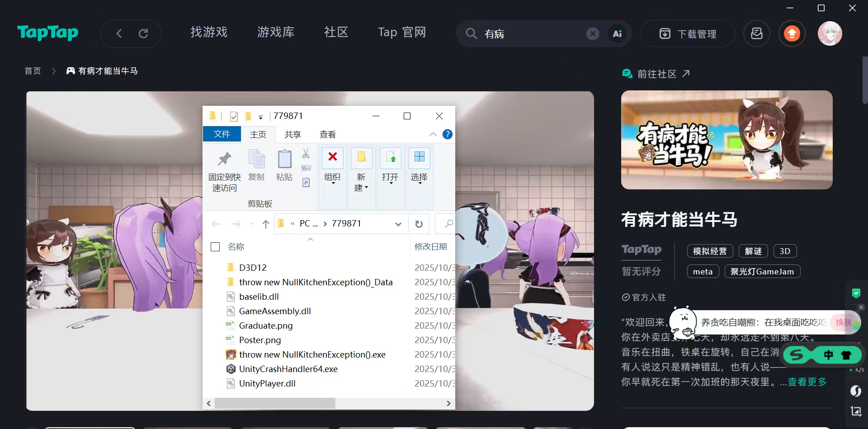Select the throw new NullKitchenException().exe file
868x429 pixels.
312,354
